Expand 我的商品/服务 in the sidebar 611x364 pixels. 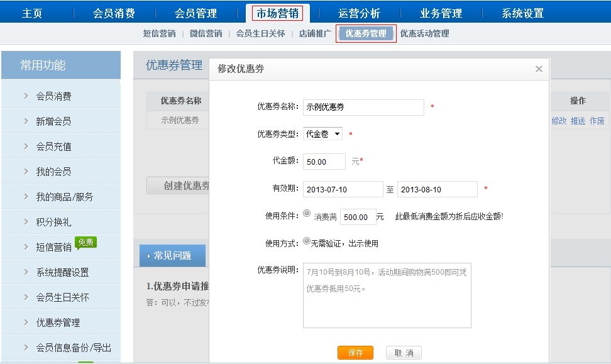pyautogui.click(x=64, y=197)
